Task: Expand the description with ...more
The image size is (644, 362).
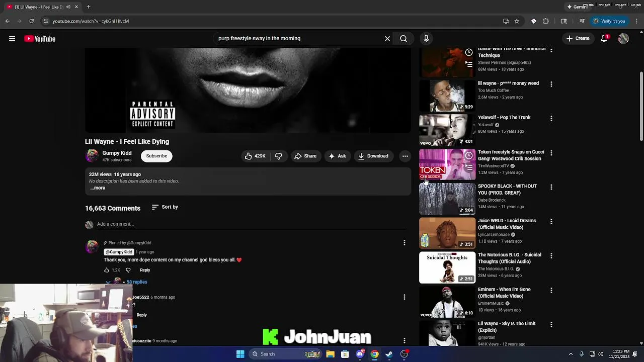Action: 98,188
